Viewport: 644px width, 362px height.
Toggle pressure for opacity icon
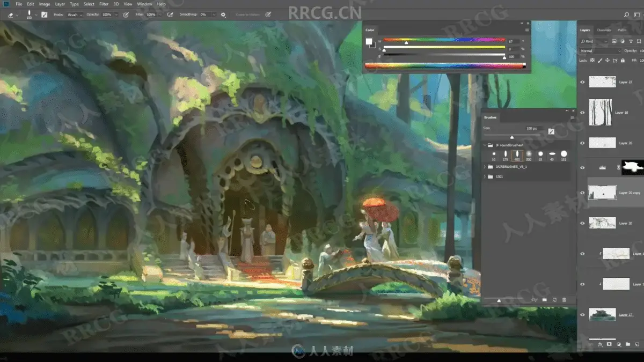[x=125, y=14]
